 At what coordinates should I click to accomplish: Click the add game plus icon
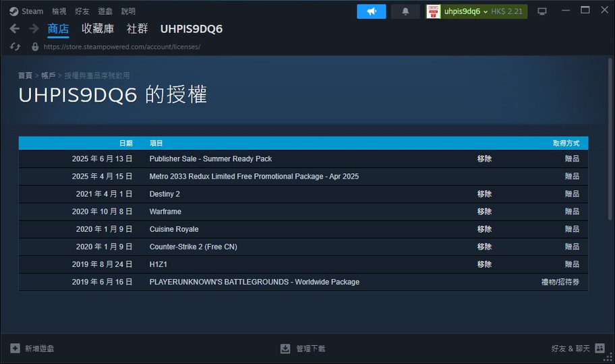tap(15, 348)
